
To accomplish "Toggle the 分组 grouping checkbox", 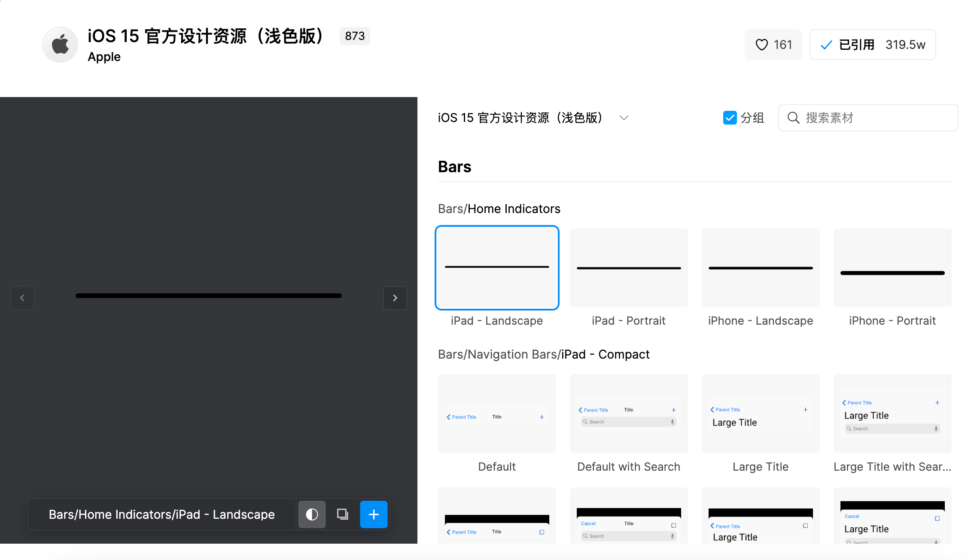I will point(730,118).
